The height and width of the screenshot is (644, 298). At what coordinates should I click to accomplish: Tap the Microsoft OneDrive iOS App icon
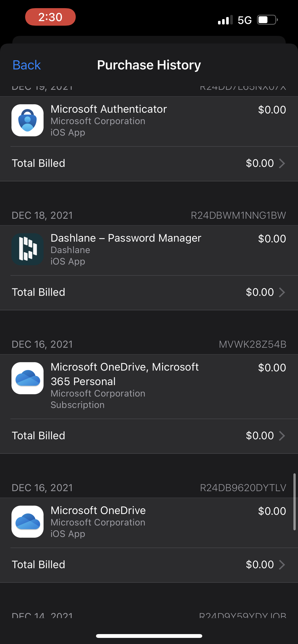coord(28,522)
